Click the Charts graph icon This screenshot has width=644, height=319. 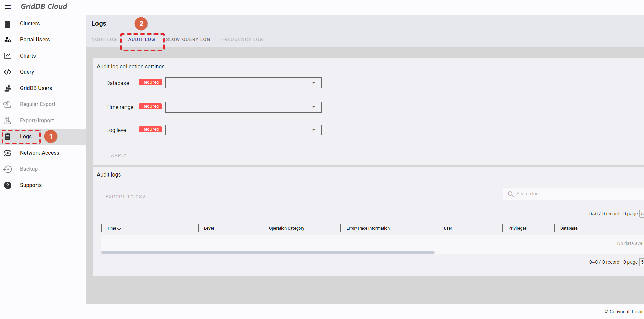tap(8, 56)
